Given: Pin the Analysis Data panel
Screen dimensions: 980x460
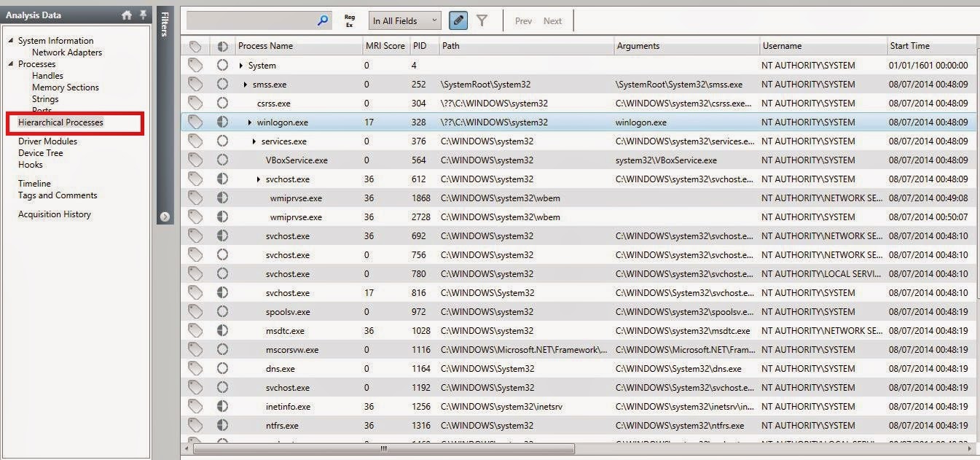Looking at the screenshot, I should pyautogui.click(x=143, y=15).
